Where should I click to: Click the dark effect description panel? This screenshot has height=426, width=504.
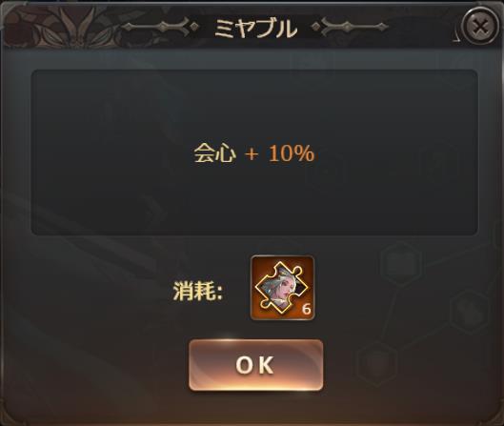click(x=254, y=152)
